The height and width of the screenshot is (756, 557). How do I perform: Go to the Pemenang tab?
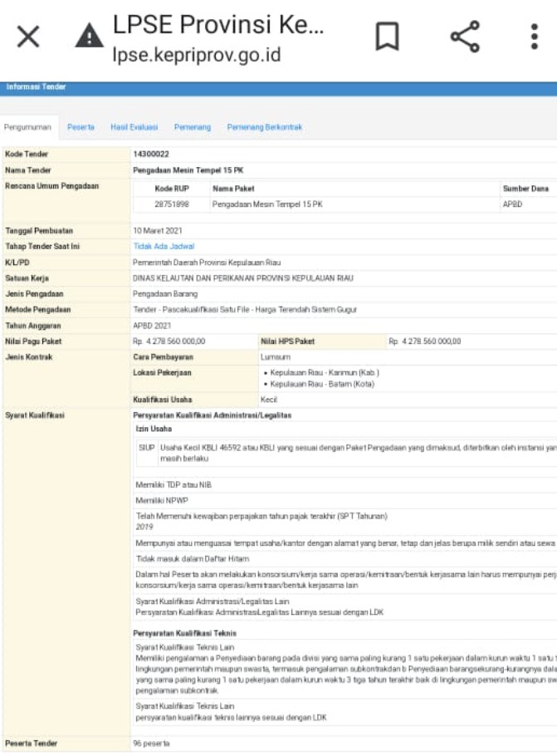192,127
